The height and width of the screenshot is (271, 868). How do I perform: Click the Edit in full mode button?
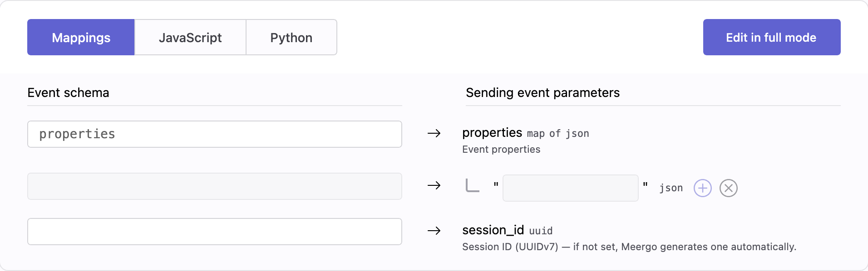771,37
